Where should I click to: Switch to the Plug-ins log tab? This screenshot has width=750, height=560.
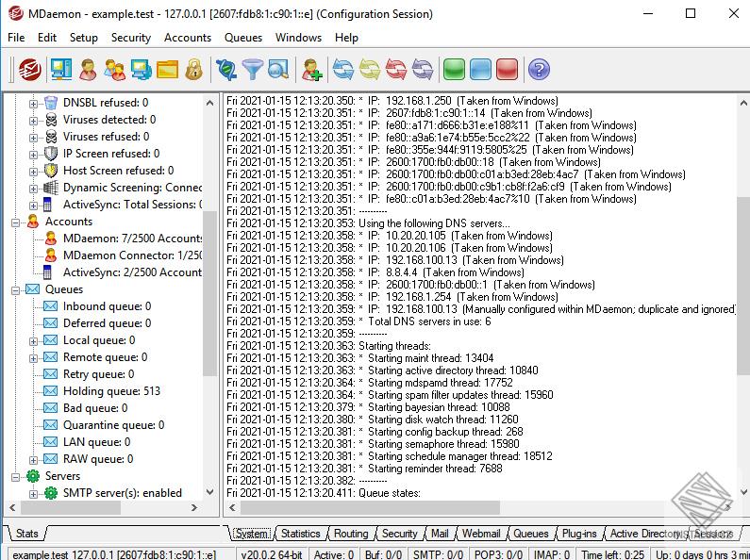click(579, 534)
